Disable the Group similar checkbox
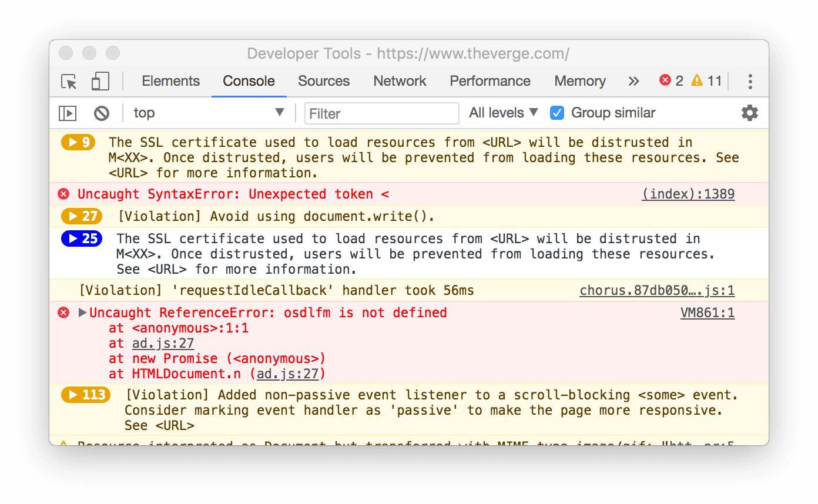 point(556,113)
